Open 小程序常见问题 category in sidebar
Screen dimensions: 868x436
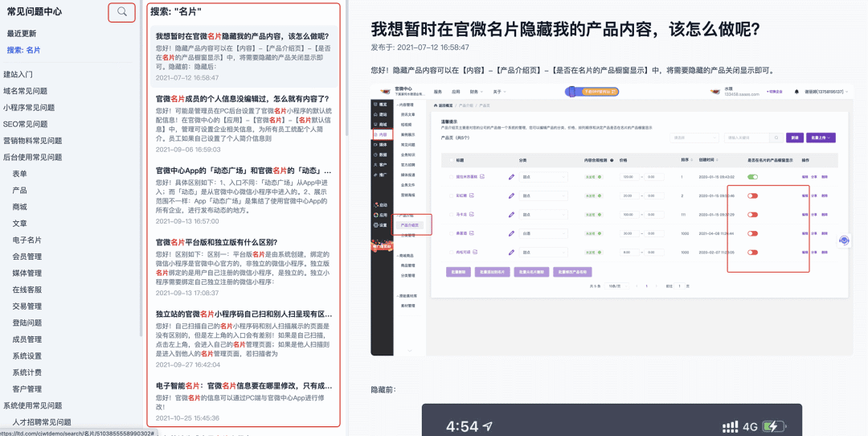(29, 108)
